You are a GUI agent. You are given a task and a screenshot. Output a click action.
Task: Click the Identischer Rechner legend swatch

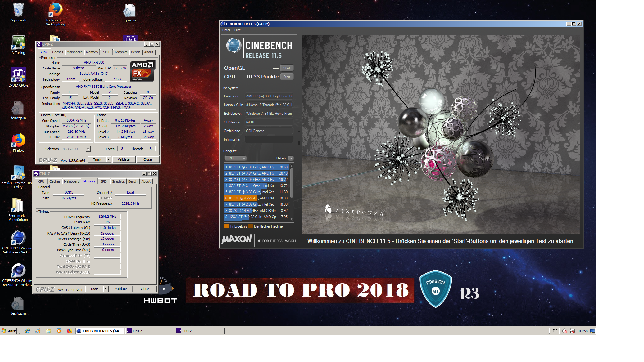point(251,226)
